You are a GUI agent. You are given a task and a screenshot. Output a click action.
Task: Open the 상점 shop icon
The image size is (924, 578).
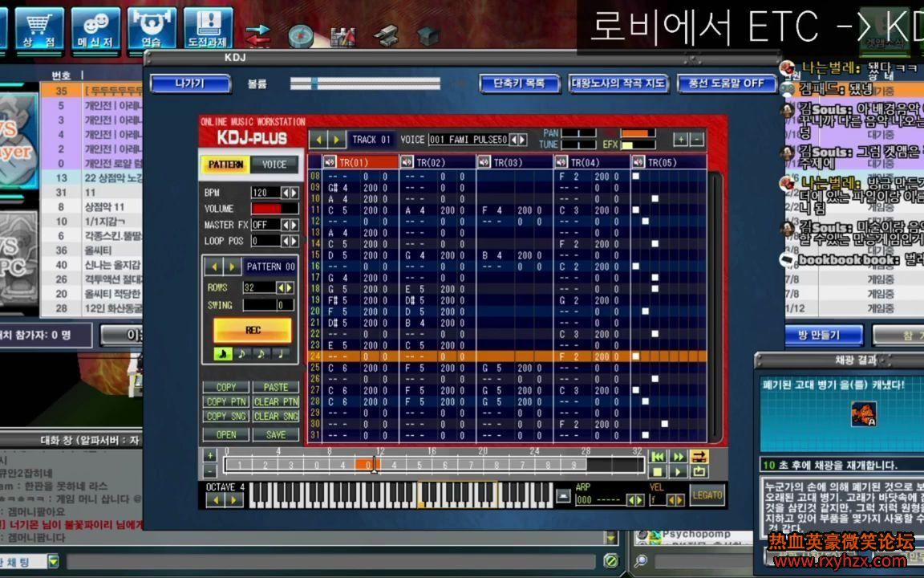(x=38, y=24)
